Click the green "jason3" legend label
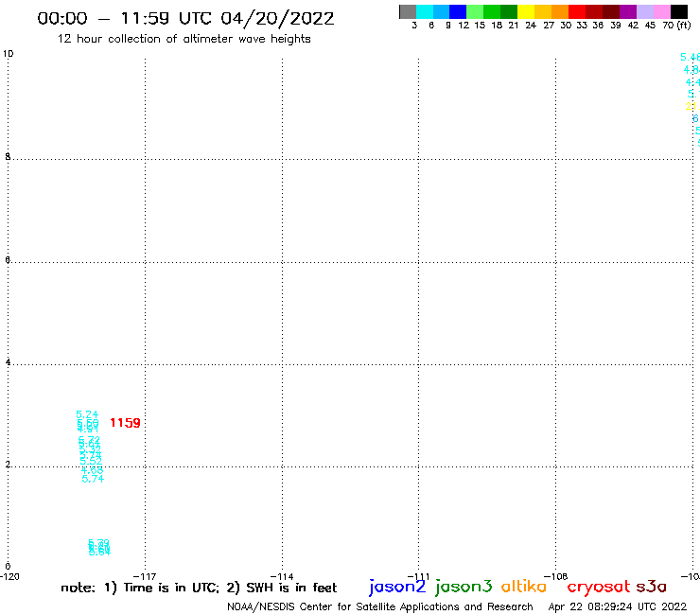Viewport: 700px width, 615px height. click(x=464, y=587)
